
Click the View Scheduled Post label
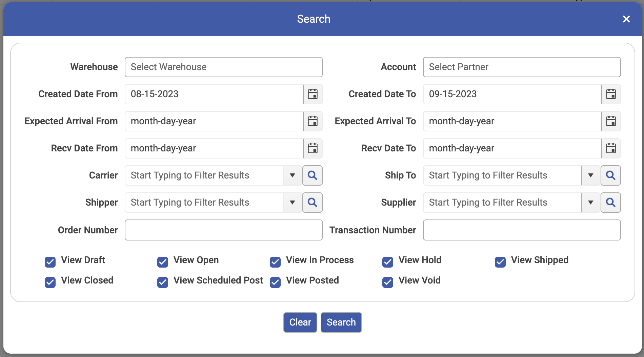218,280
